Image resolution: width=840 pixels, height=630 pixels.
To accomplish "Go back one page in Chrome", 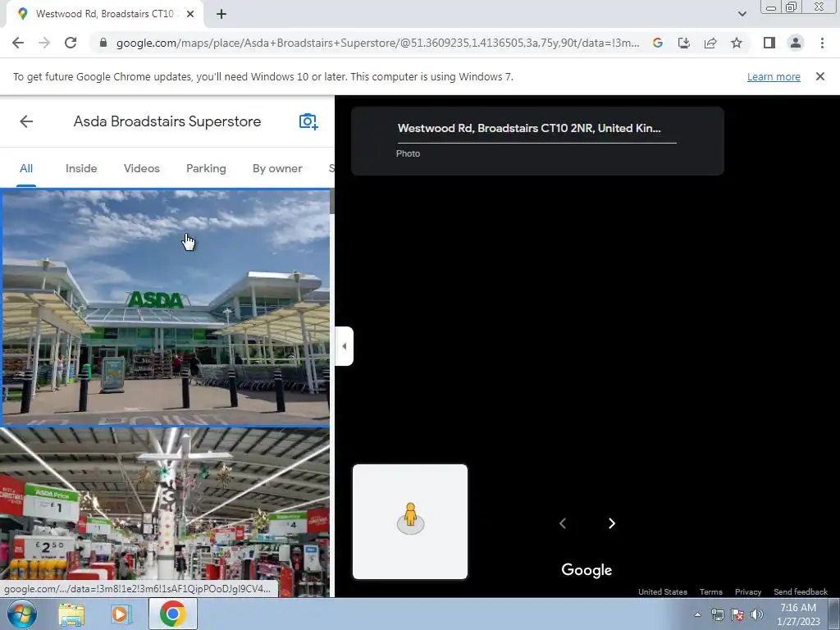I will click(18, 43).
